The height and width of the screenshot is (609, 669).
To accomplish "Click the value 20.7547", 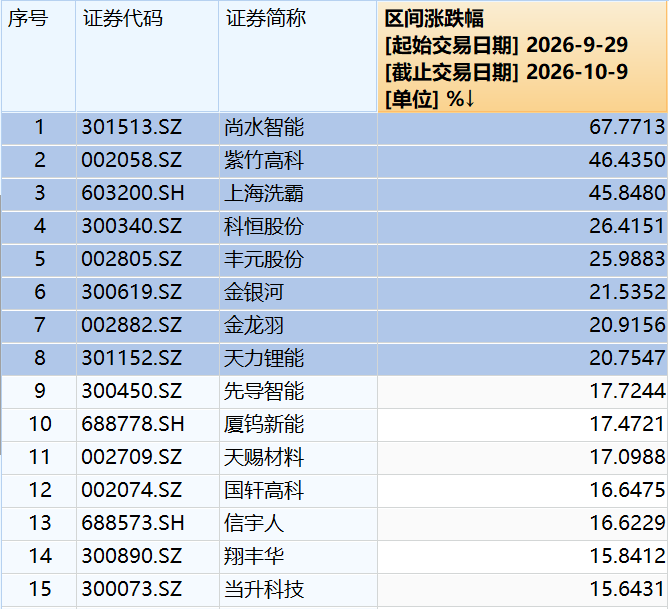I will pos(627,358).
